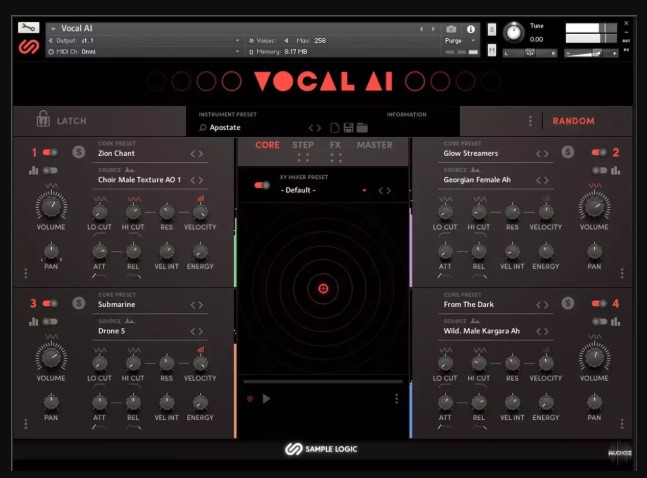Screen dimensions: 647x478
Task: Toggle core 2 power switch
Action: (x=599, y=153)
